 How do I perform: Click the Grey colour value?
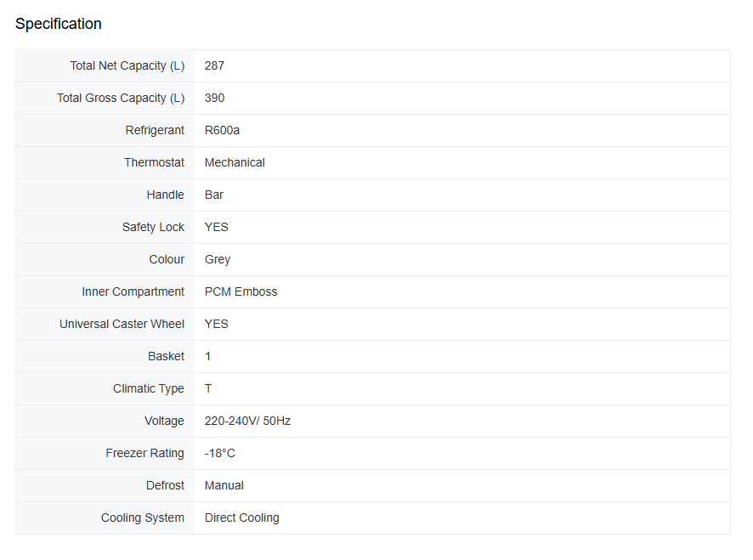[218, 259]
